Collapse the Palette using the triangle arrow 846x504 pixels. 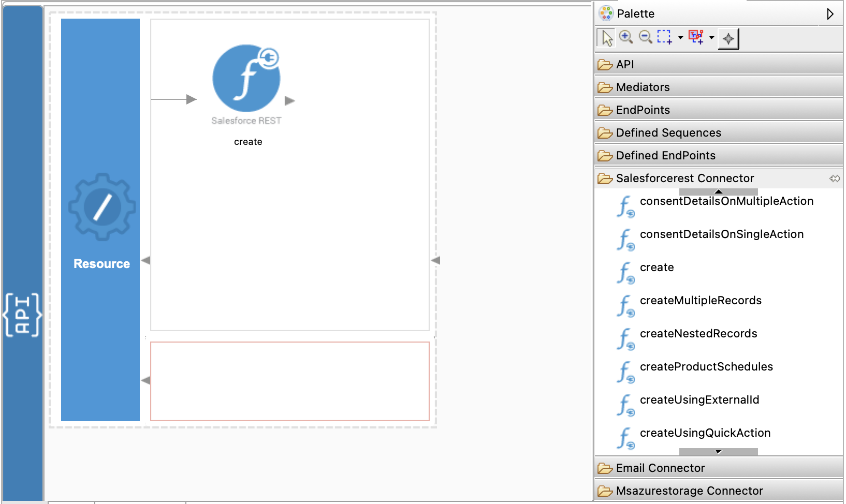[830, 14]
